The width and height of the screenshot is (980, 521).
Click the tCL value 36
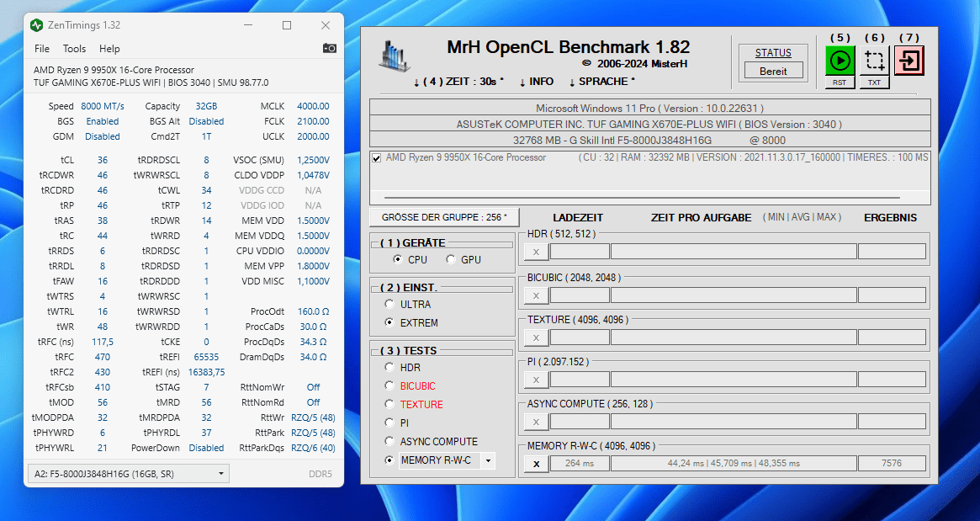[x=103, y=160]
